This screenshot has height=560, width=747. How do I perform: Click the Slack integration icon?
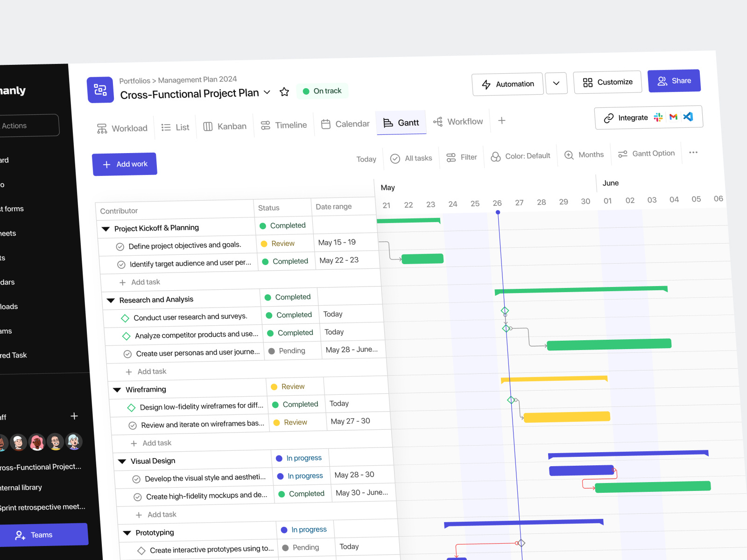pos(658,117)
